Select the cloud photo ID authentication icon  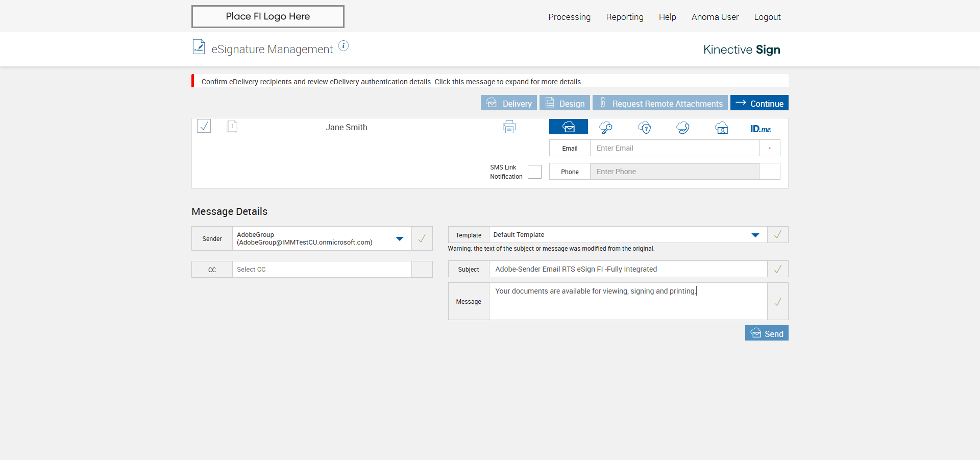pyautogui.click(x=721, y=128)
